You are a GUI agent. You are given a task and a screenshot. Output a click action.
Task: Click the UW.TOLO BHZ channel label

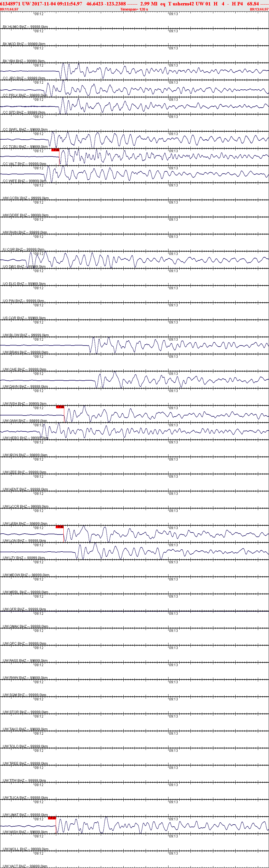click(25, 746)
